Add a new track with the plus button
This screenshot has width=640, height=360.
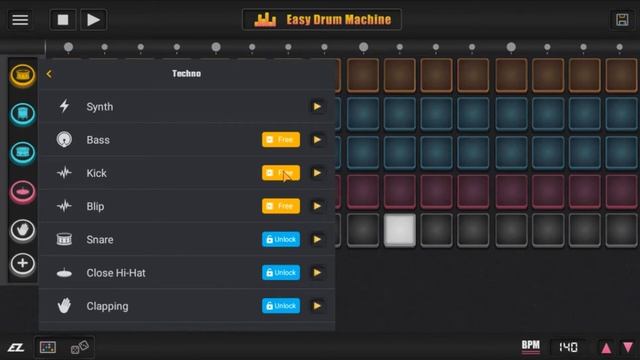pos(23,264)
